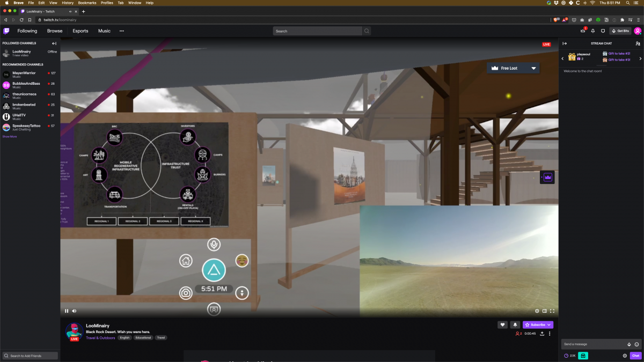Share the stream with the upload icon

point(542,334)
